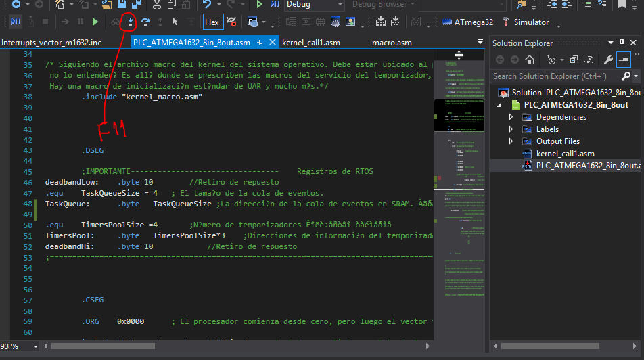The height and width of the screenshot is (360, 644).
Task: Close the PLC_ATMEGA1632_8in_8out.asm tab
Action: click(x=273, y=43)
